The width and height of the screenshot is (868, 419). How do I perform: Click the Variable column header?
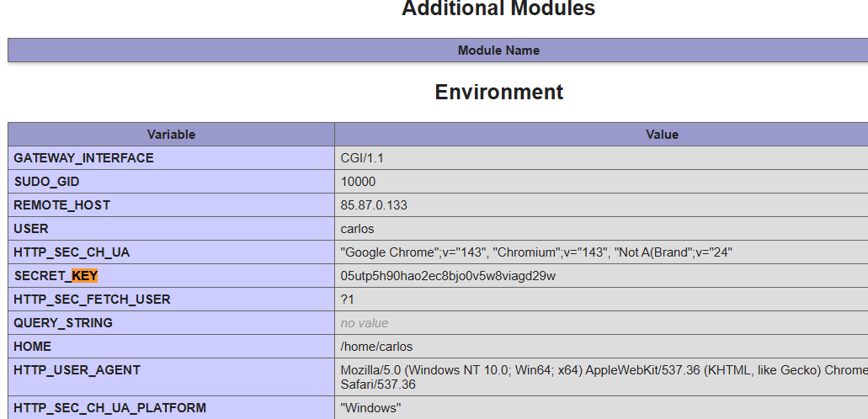171,135
